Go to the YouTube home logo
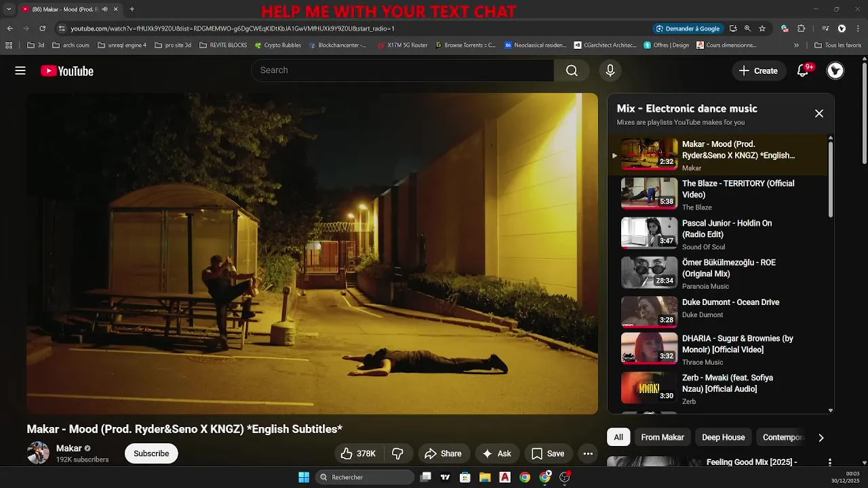Screen dimensions: 868x488 coord(67,70)
